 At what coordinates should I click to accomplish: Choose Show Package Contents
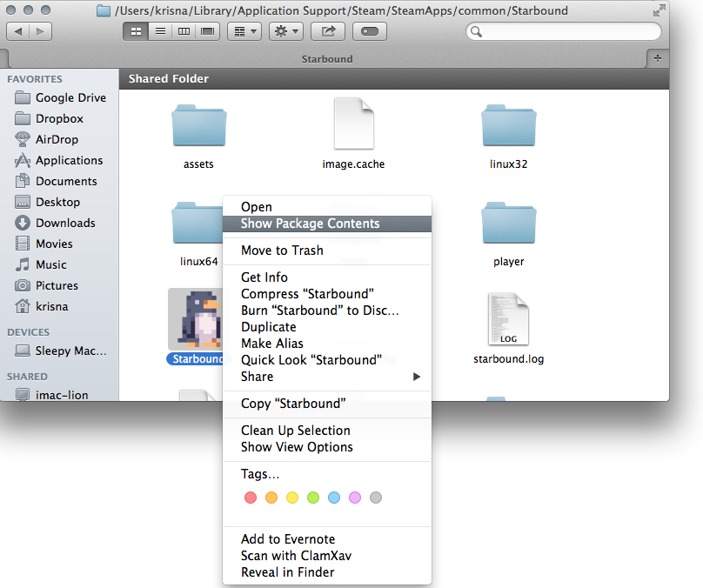click(327, 224)
